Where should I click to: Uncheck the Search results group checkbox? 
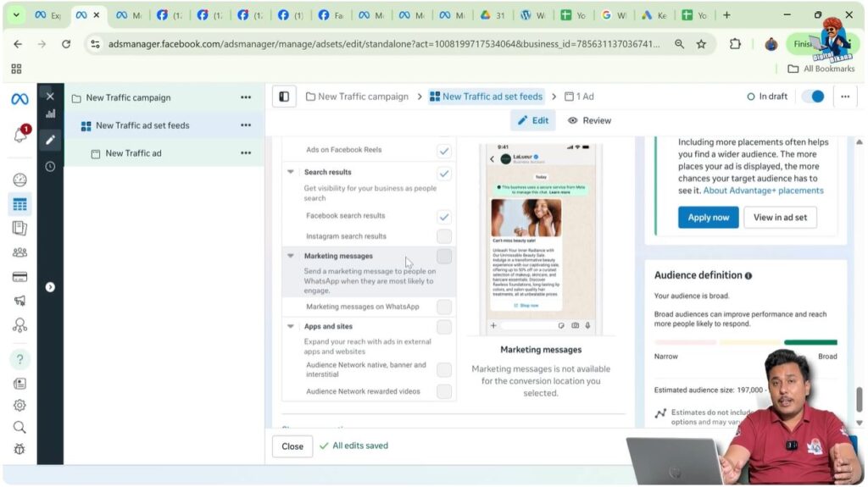pos(444,174)
